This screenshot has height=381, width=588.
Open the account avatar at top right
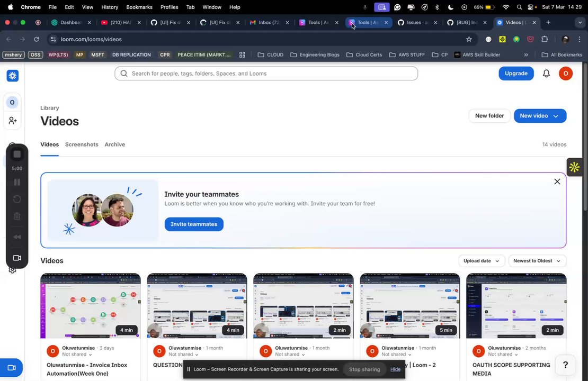click(x=566, y=74)
